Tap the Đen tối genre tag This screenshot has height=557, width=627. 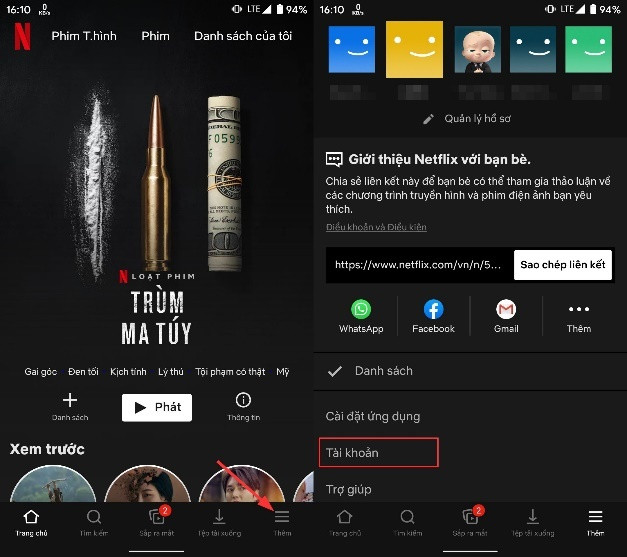pos(83,372)
